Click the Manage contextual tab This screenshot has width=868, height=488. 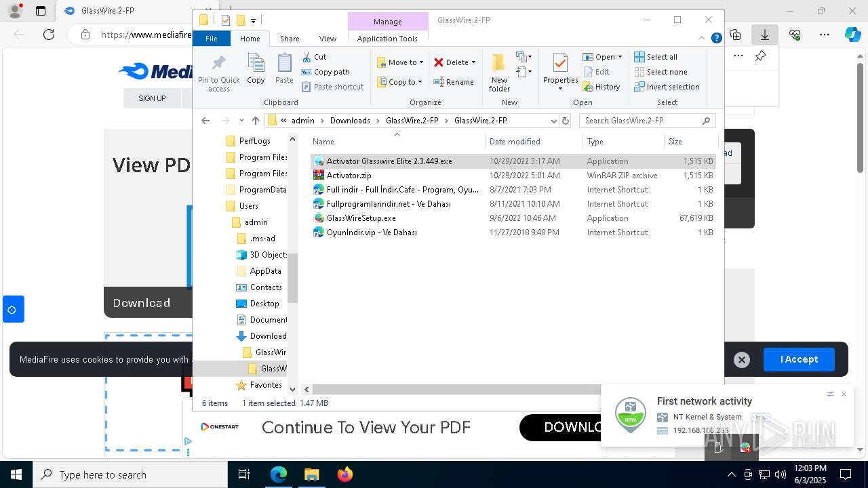(388, 22)
